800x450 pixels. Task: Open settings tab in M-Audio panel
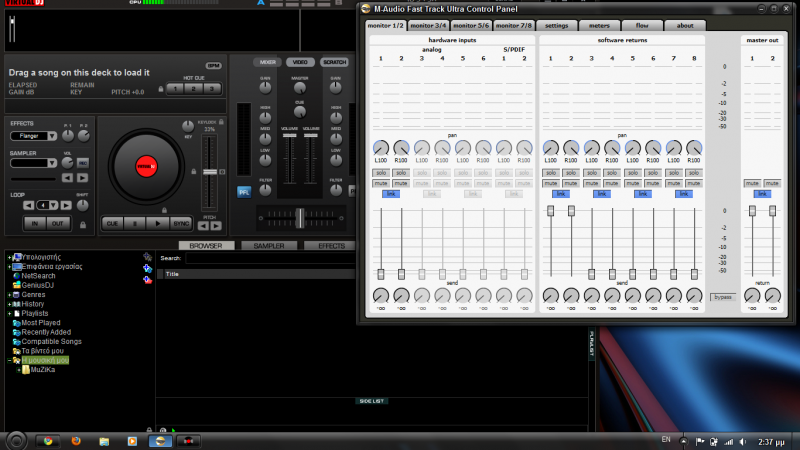tap(556, 26)
